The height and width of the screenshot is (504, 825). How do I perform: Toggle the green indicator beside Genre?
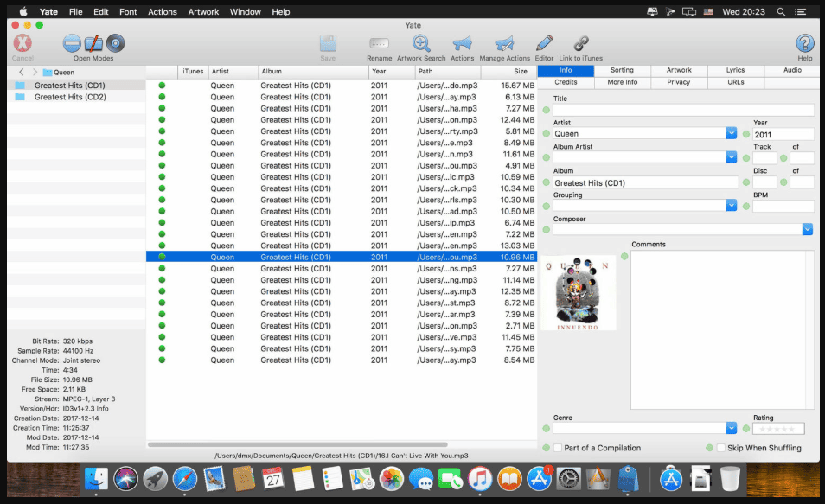(x=547, y=428)
